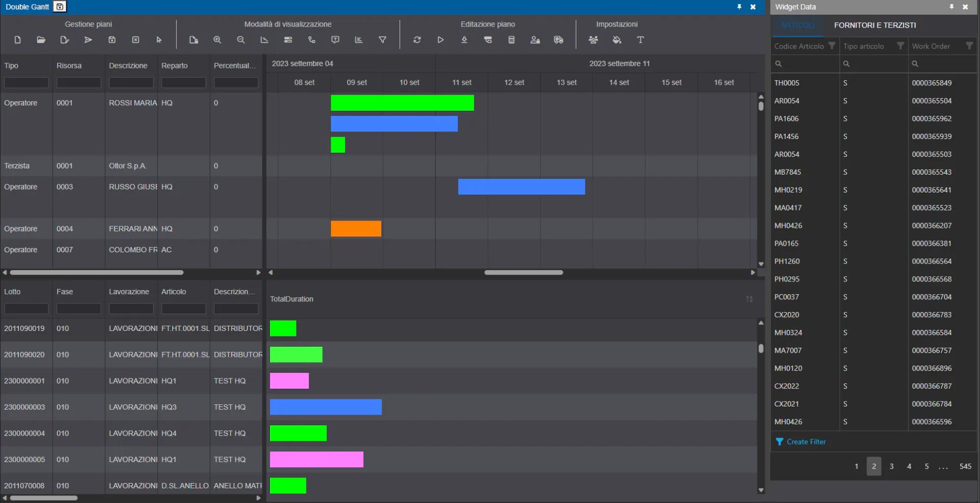The image size is (980, 503).
Task: Click the Lotto filter input field
Action: click(x=26, y=308)
